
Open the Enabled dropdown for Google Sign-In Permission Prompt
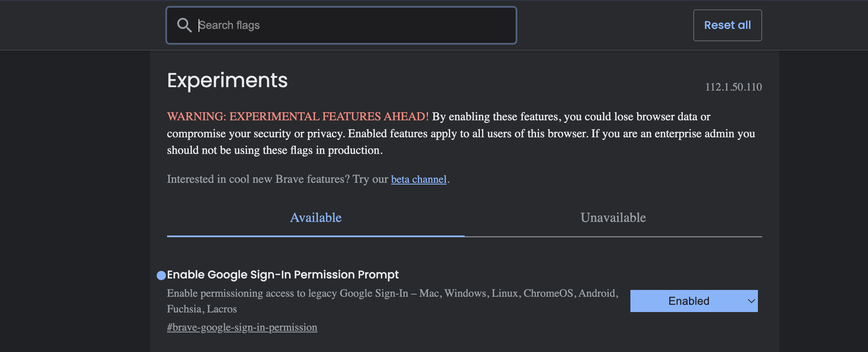point(693,301)
